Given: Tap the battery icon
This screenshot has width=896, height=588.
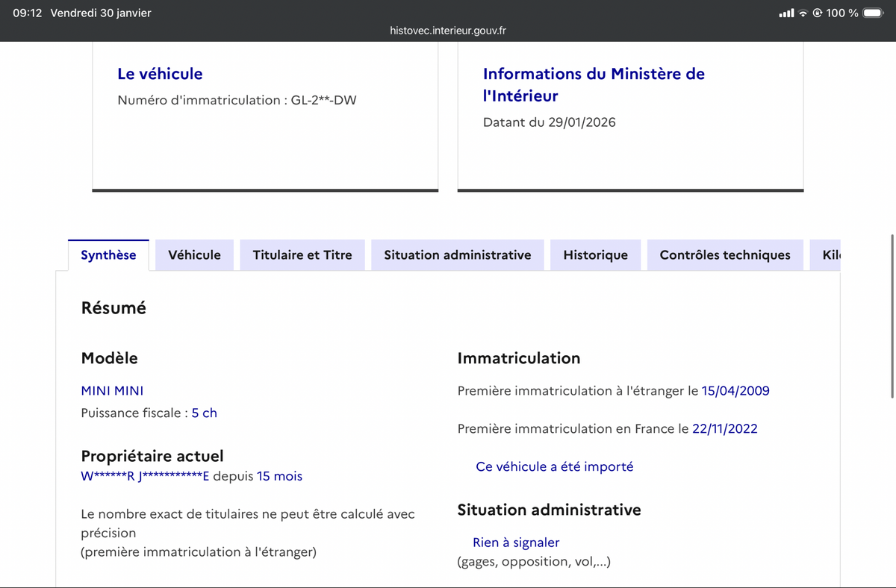Looking at the screenshot, I should pos(873,13).
